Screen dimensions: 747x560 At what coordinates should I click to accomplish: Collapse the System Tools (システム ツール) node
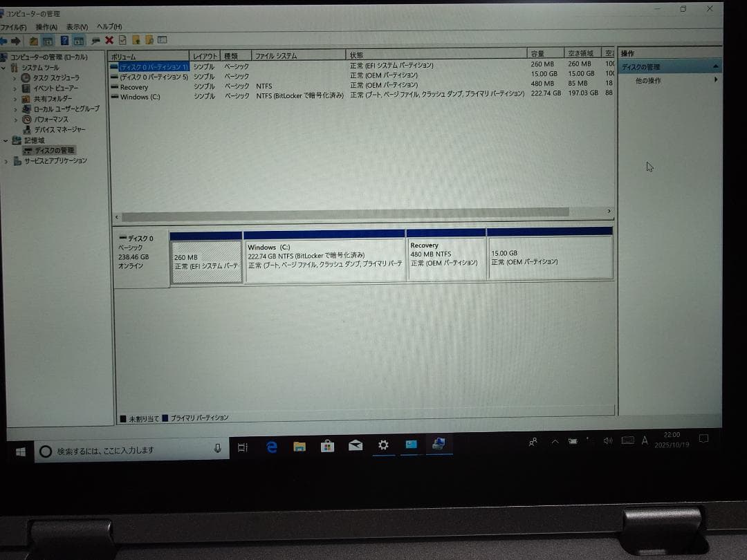click(4, 68)
